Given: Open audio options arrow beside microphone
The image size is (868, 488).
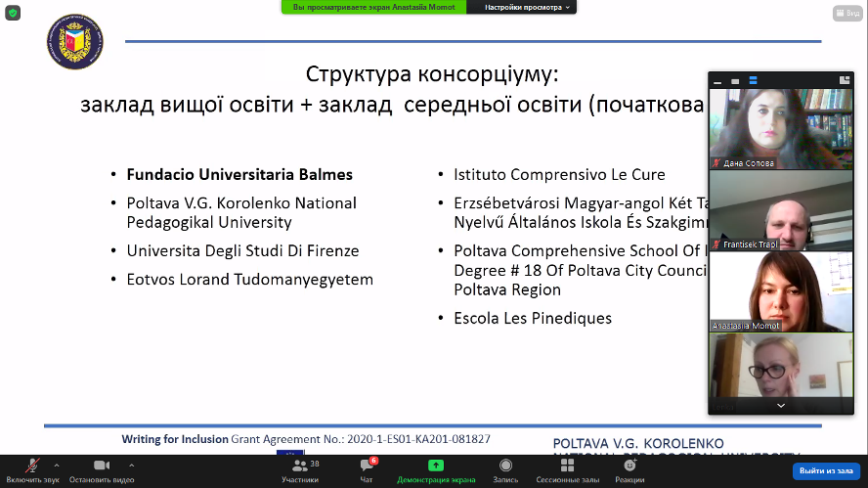Looking at the screenshot, I should (57, 466).
